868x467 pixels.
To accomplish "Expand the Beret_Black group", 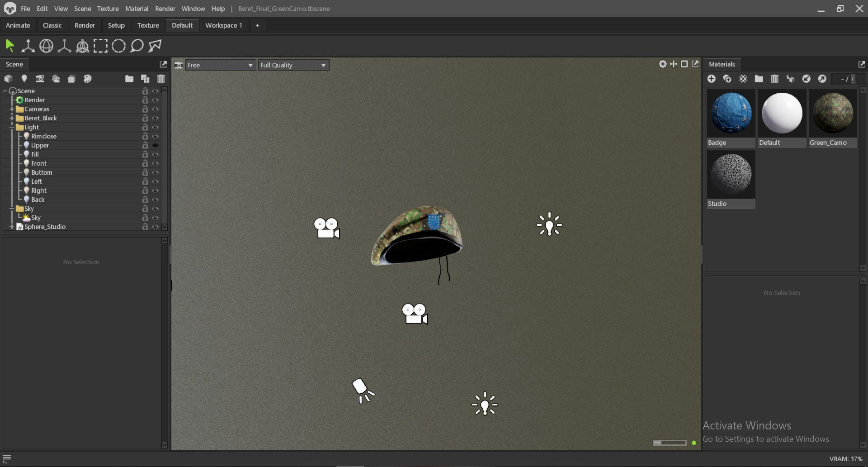I will (12, 118).
